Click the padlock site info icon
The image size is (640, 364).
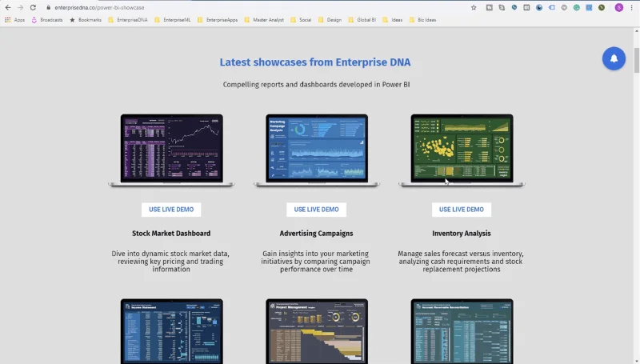click(48, 7)
